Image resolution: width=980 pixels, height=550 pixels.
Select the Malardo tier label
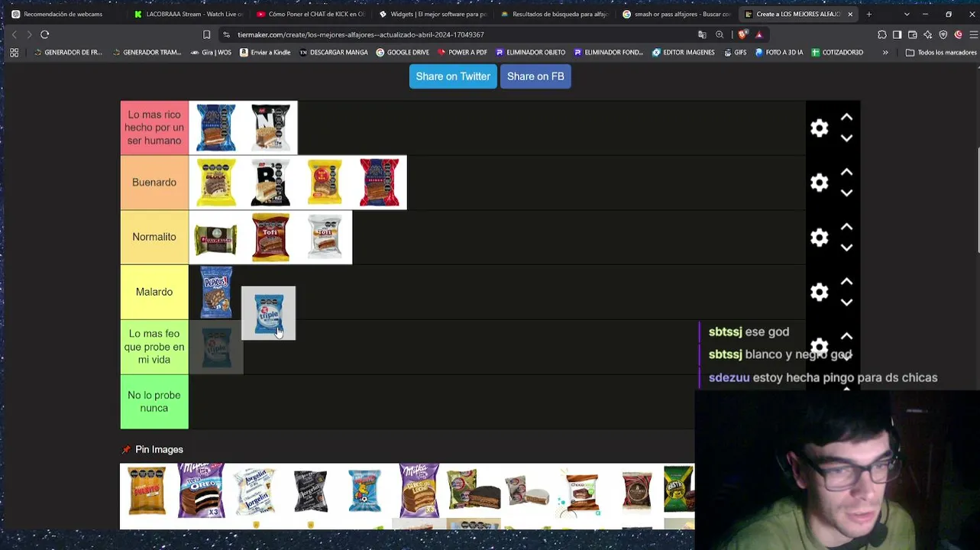tap(154, 292)
